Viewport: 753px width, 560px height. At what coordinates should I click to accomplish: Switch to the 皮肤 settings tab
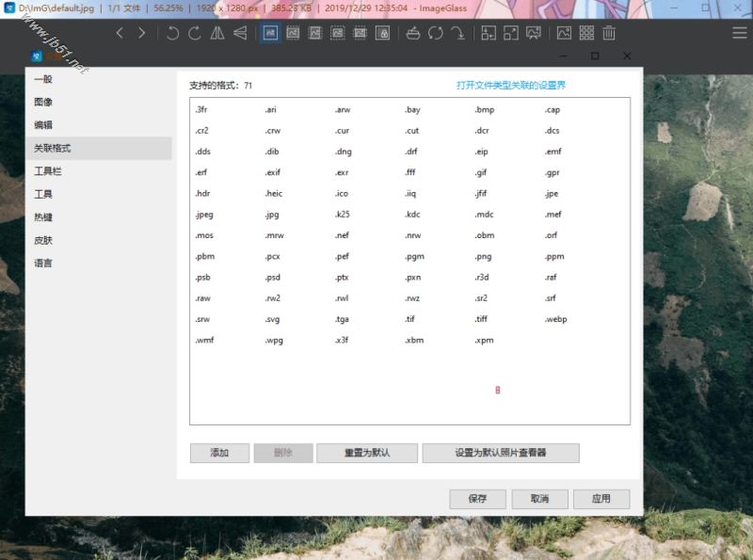tap(99, 241)
